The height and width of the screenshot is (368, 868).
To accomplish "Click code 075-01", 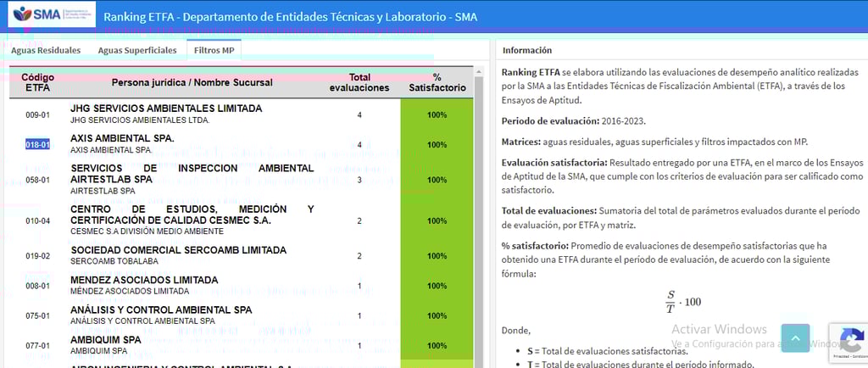I will (x=37, y=316).
